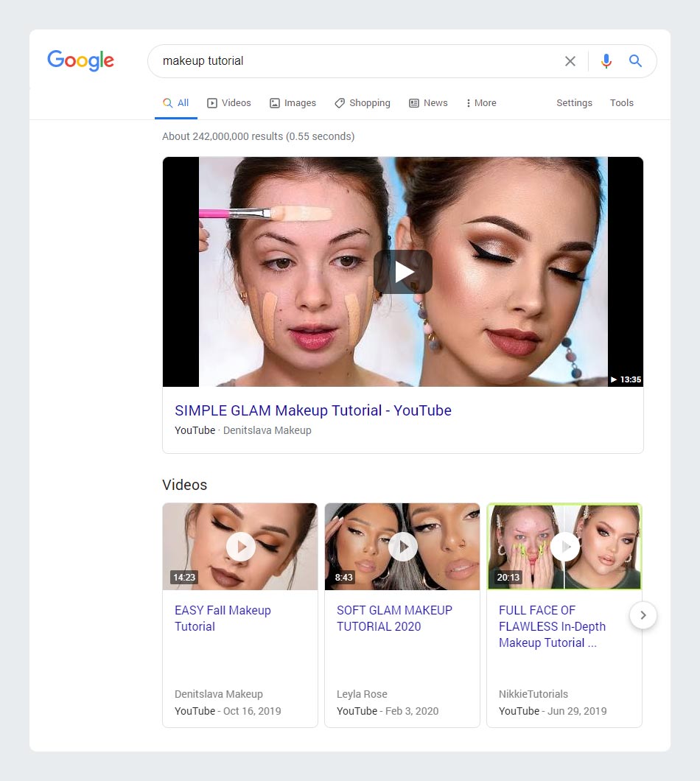
Task: Play the SIMPLE GLAM featured video
Action: (403, 272)
